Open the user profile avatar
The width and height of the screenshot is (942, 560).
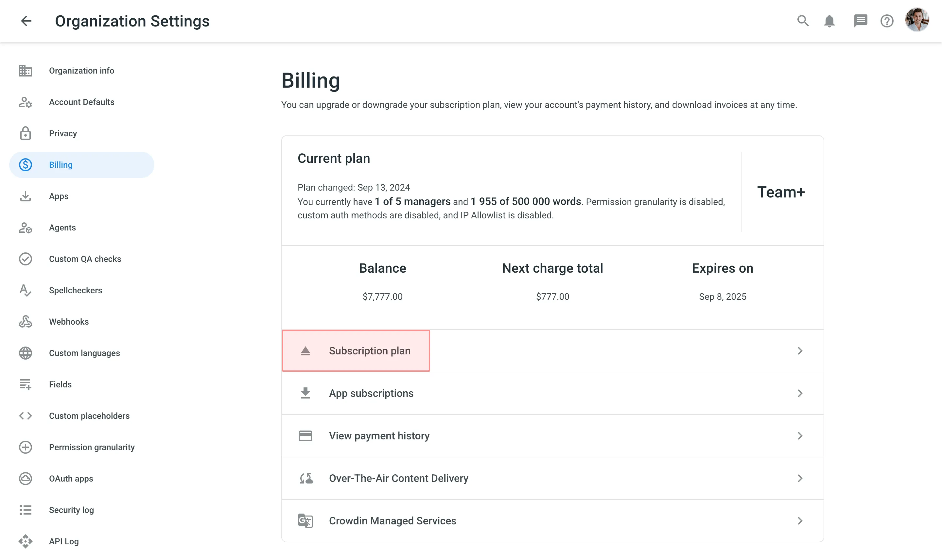point(917,20)
